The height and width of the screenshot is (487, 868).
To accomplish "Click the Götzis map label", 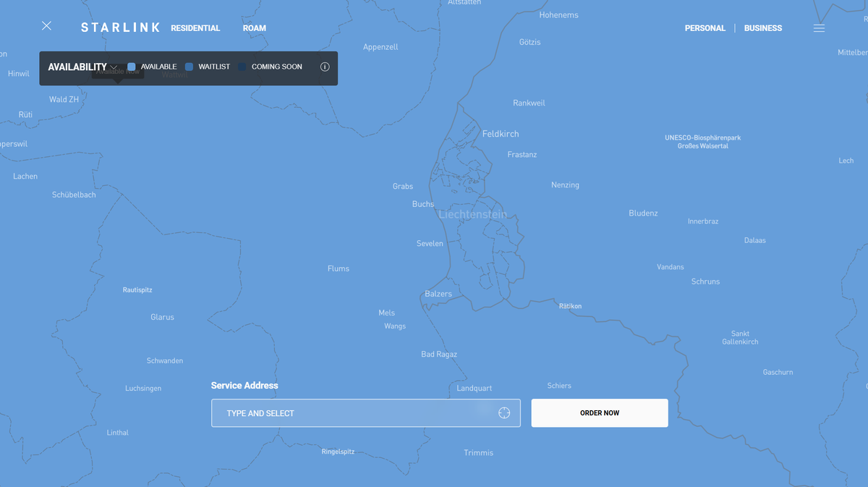I will click(530, 42).
